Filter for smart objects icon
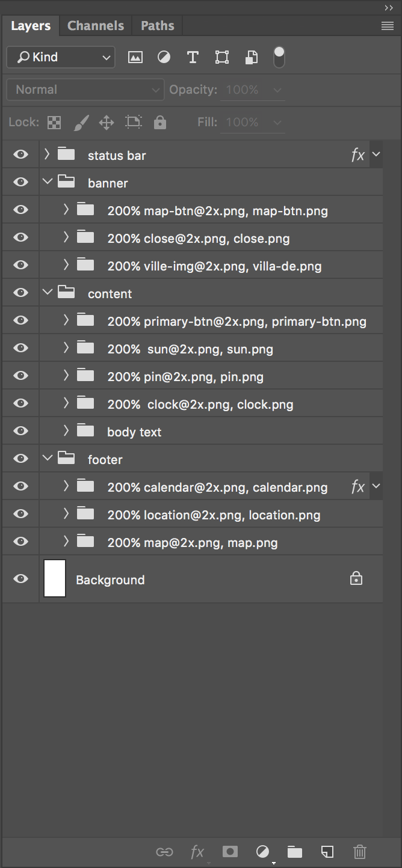This screenshot has height=868, width=402. pos(251,57)
